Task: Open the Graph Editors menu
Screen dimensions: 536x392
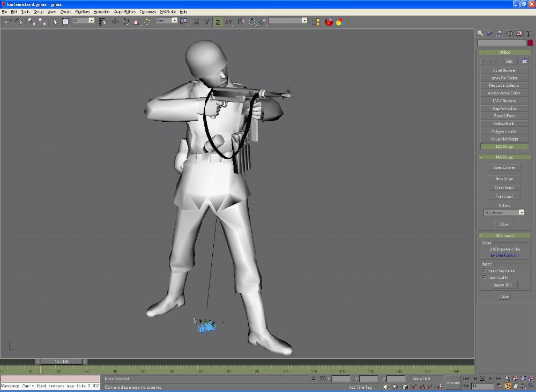Action: (x=124, y=11)
